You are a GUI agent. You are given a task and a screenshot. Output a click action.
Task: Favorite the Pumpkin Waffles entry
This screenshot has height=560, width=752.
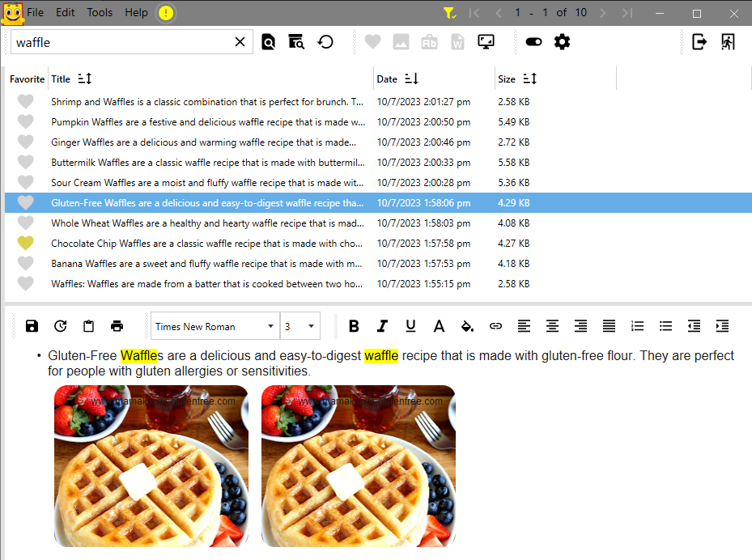coord(25,121)
